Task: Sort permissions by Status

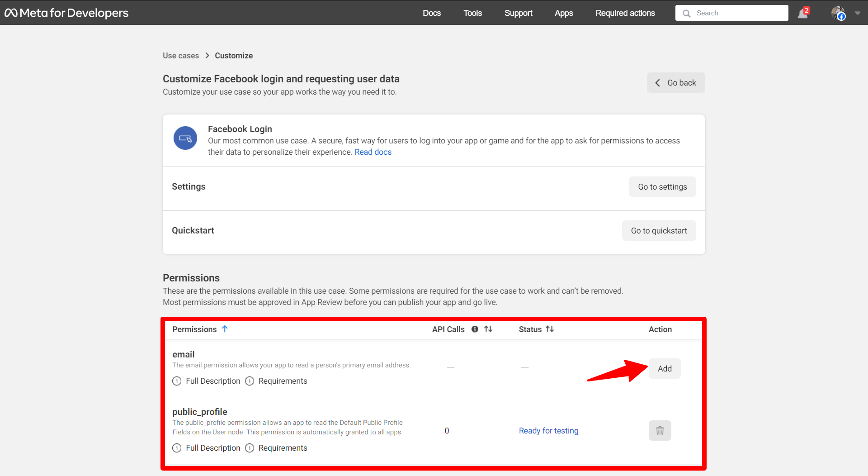Action: (551, 329)
